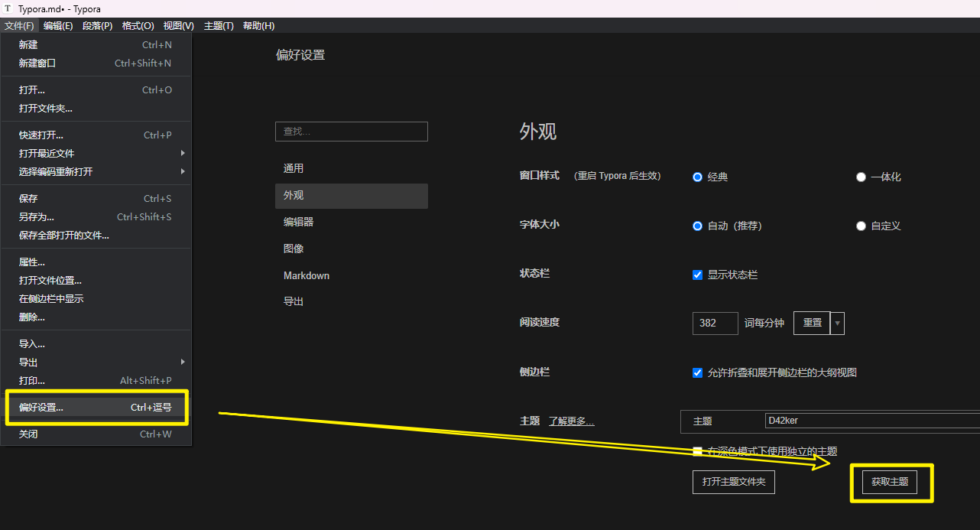
Task: Click the 查找... search field
Action: 351,132
